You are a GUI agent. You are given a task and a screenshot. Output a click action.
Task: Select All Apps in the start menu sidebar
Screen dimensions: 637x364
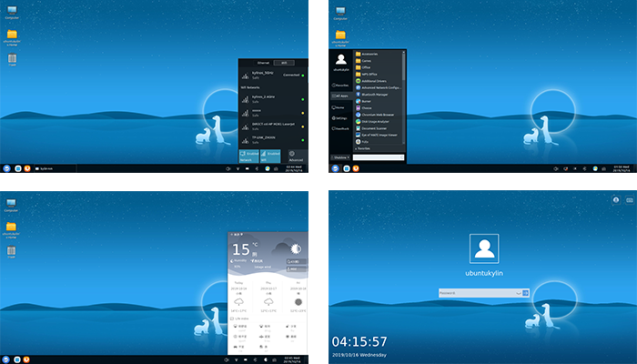[342, 95]
